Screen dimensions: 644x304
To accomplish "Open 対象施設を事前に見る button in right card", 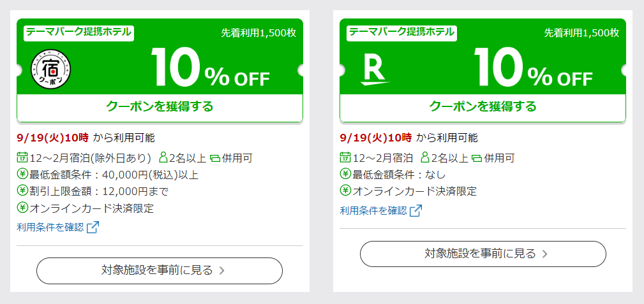I will (483, 254).
